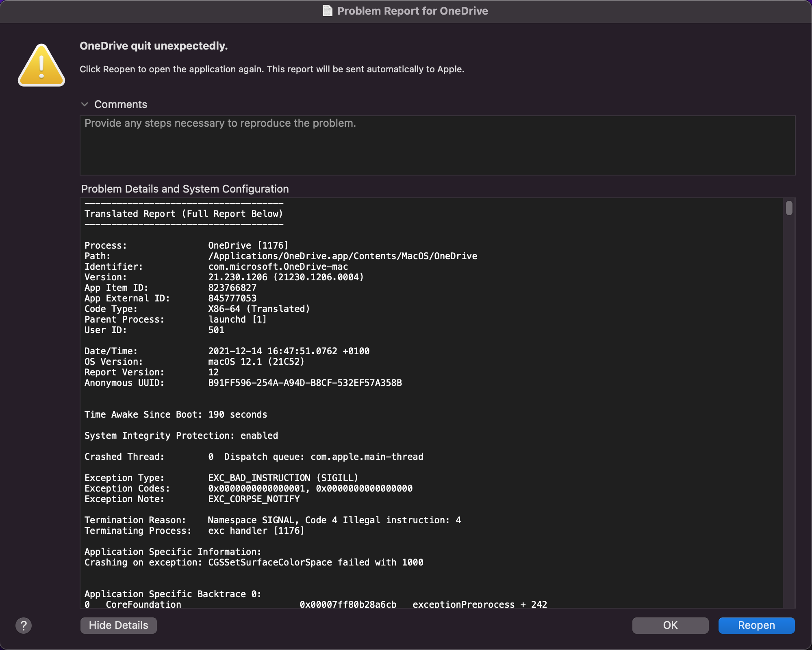812x650 pixels.
Task: Click the Translated Report header line
Action: tap(183, 214)
